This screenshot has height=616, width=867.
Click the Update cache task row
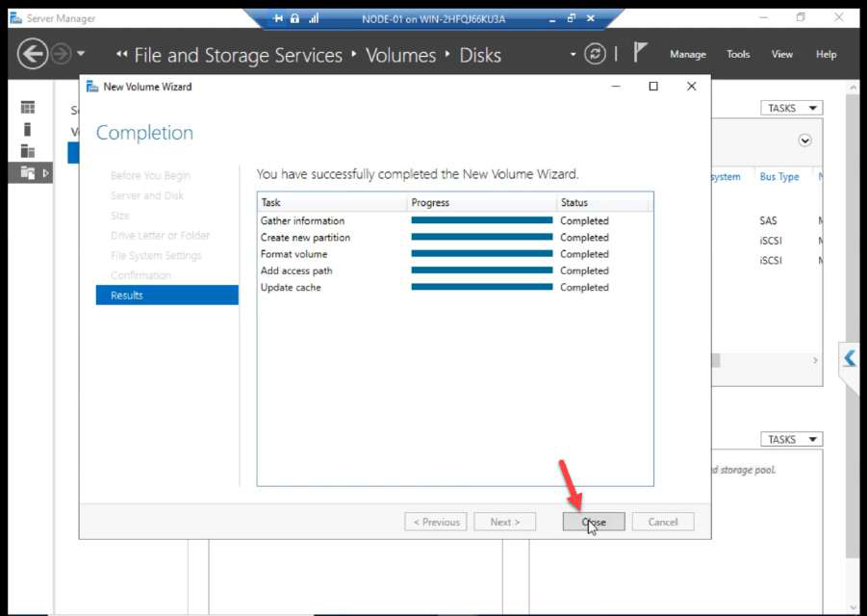455,287
